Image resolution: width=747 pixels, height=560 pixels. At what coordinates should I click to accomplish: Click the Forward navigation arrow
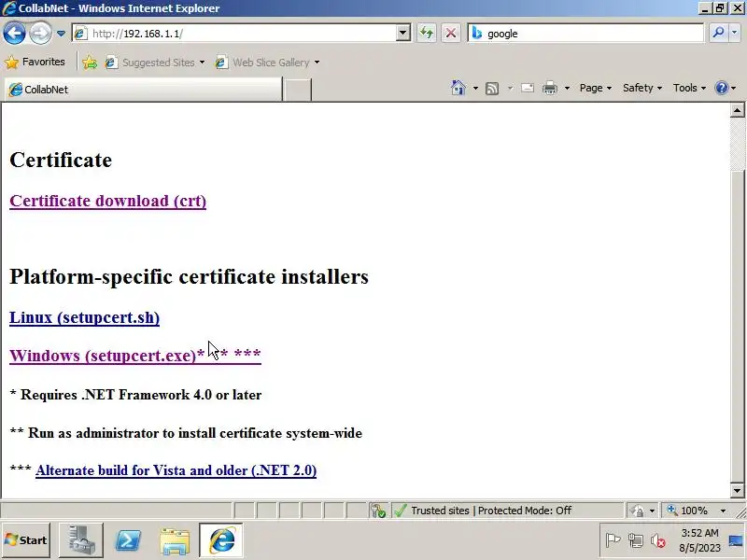click(x=40, y=34)
